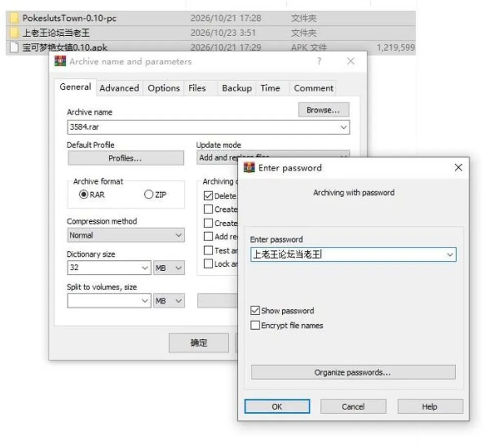Click the Browse... button
Image resolution: width=490 pixels, height=448 pixels.
[324, 110]
